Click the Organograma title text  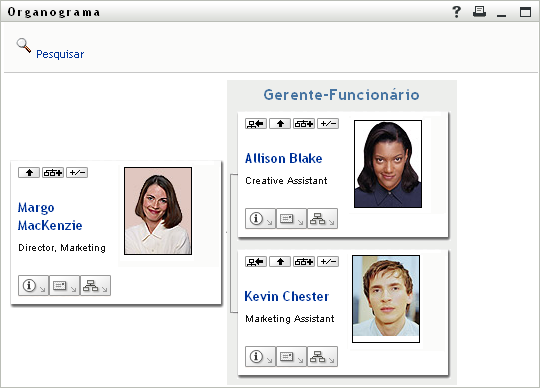(54, 12)
